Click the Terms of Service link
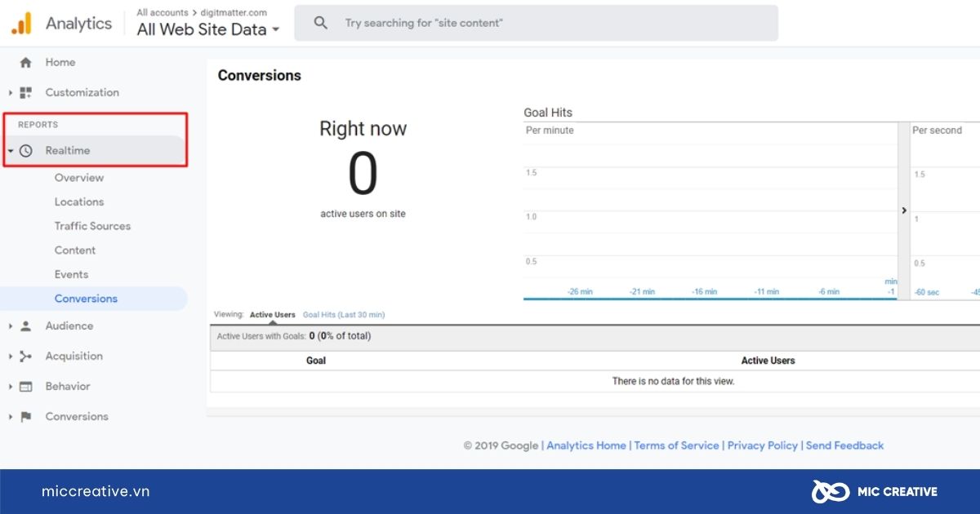 point(676,445)
